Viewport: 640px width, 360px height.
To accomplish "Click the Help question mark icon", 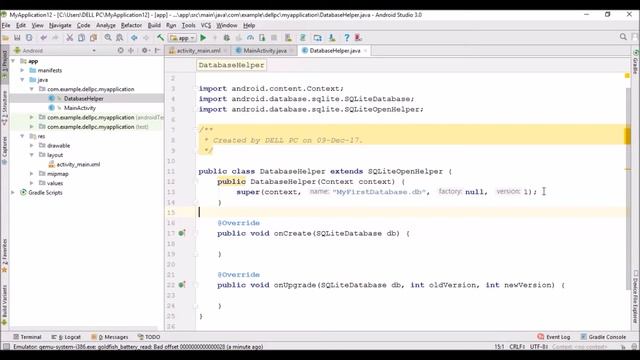I will point(347,38).
